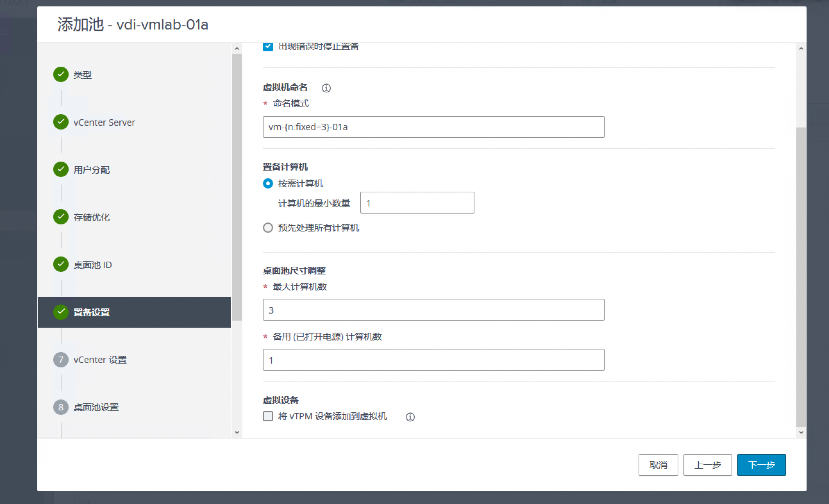Go to 桌面池 ID step
Viewport: 829px width, 504px height.
(93, 265)
